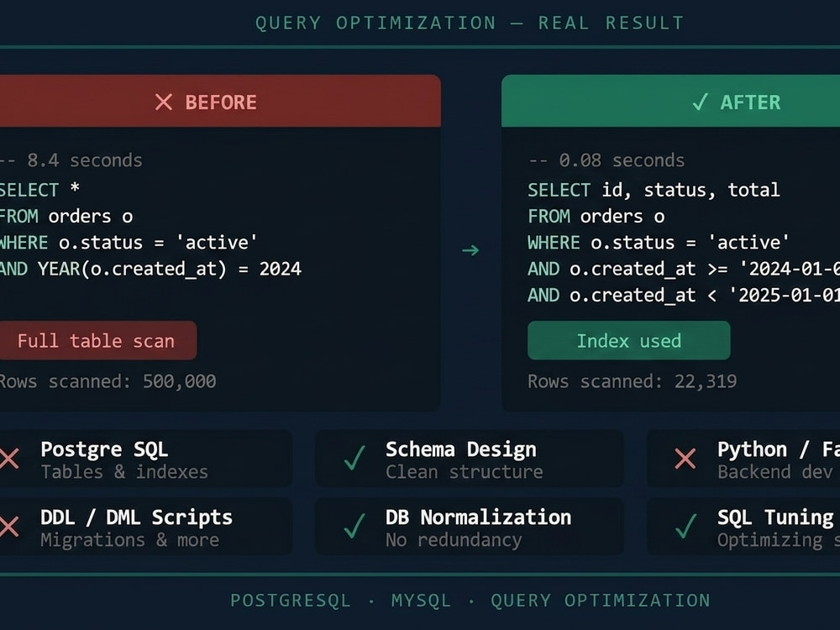This screenshot has width=840, height=630.
Task: Click the 'Migrations & more' subtitle
Action: coord(129,540)
